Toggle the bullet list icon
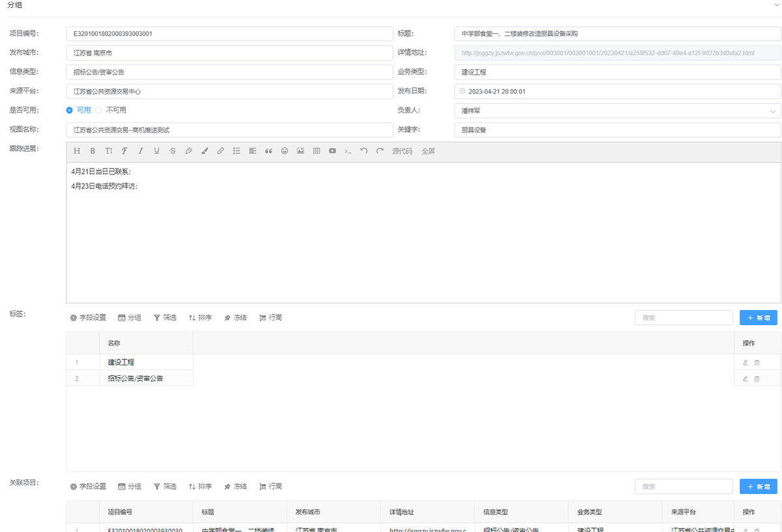This screenshot has width=782, height=532. [x=237, y=151]
